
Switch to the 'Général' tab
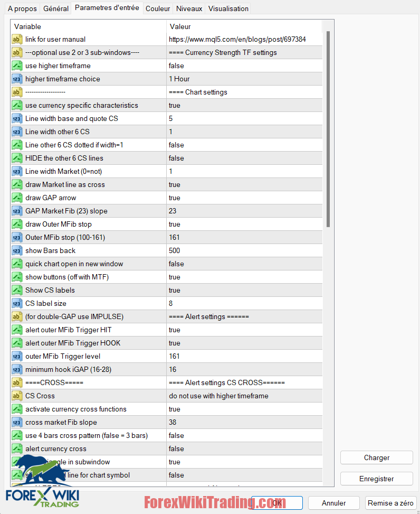[x=56, y=8]
